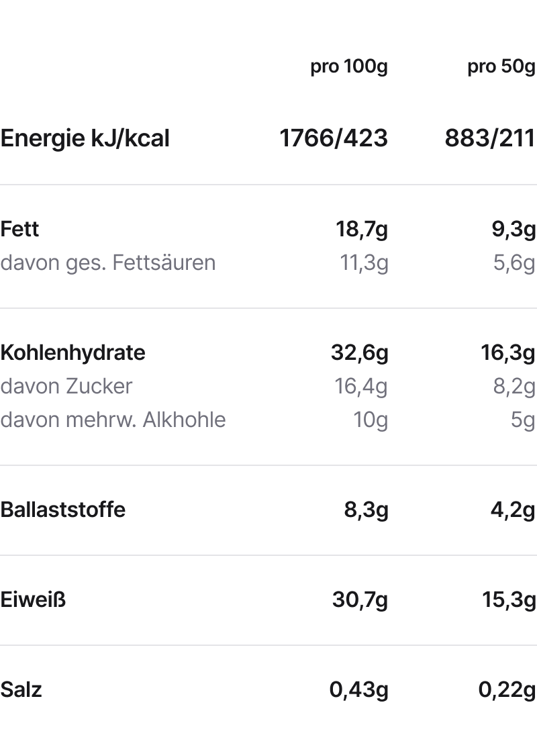Click the 'pro 100g' column header
Viewport: 537px width, 756px height.
(349, 67)
